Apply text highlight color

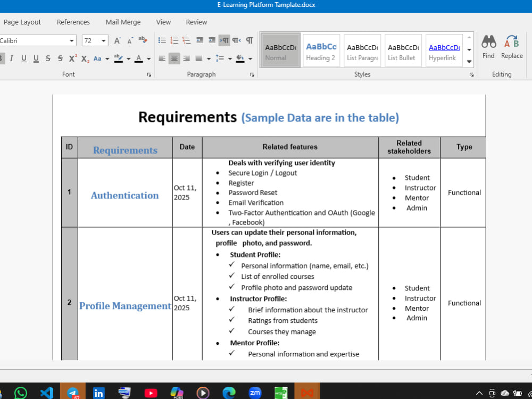pyautogui.click(x=119, y=59)
